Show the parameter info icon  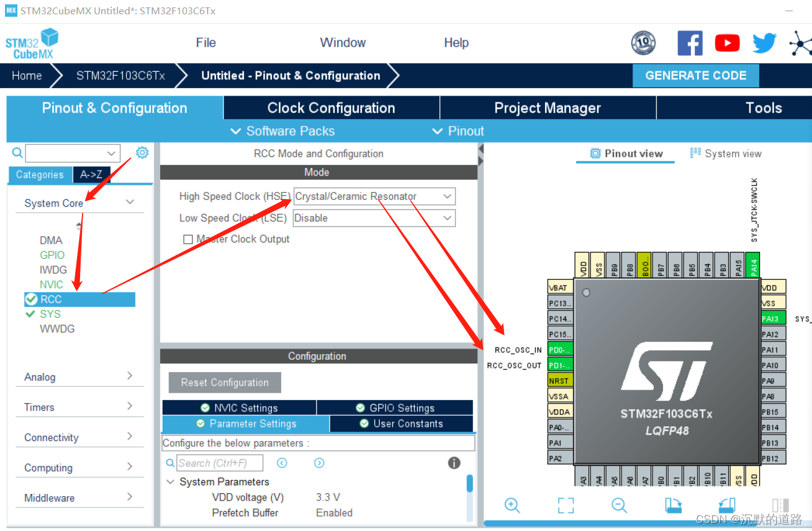454,463
